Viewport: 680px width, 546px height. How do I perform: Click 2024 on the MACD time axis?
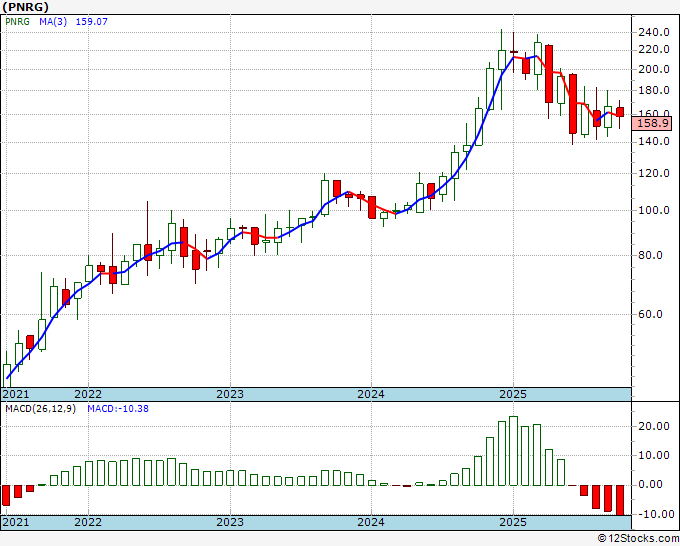pos(371,522)
